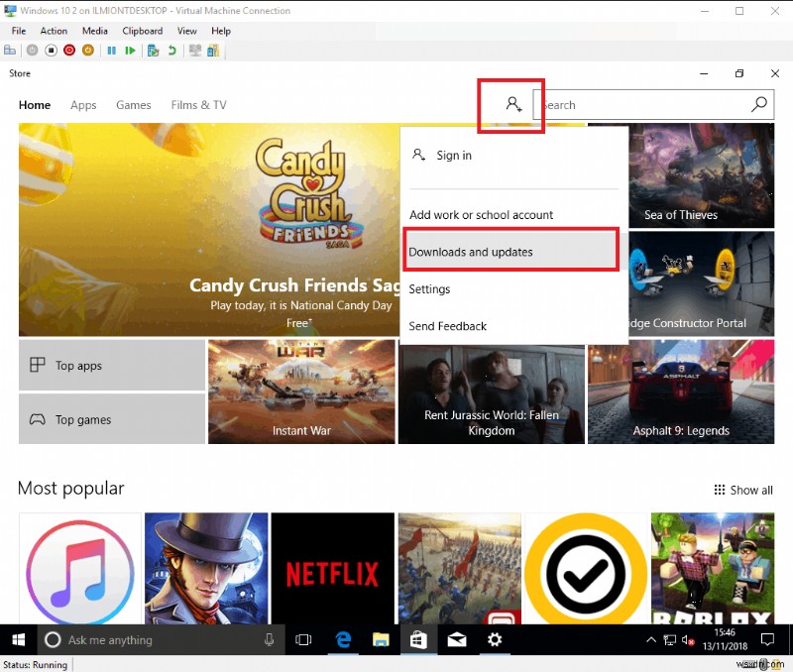Open the Films & TV section
The width and height of the screenshot is (793, 672).
pos(198,104)
